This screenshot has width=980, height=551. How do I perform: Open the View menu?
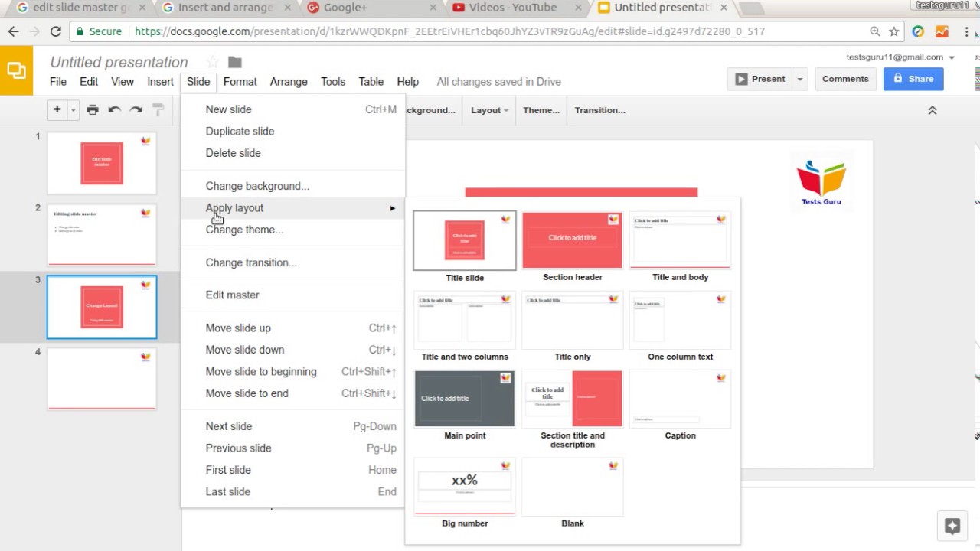[x=122, y=82]
